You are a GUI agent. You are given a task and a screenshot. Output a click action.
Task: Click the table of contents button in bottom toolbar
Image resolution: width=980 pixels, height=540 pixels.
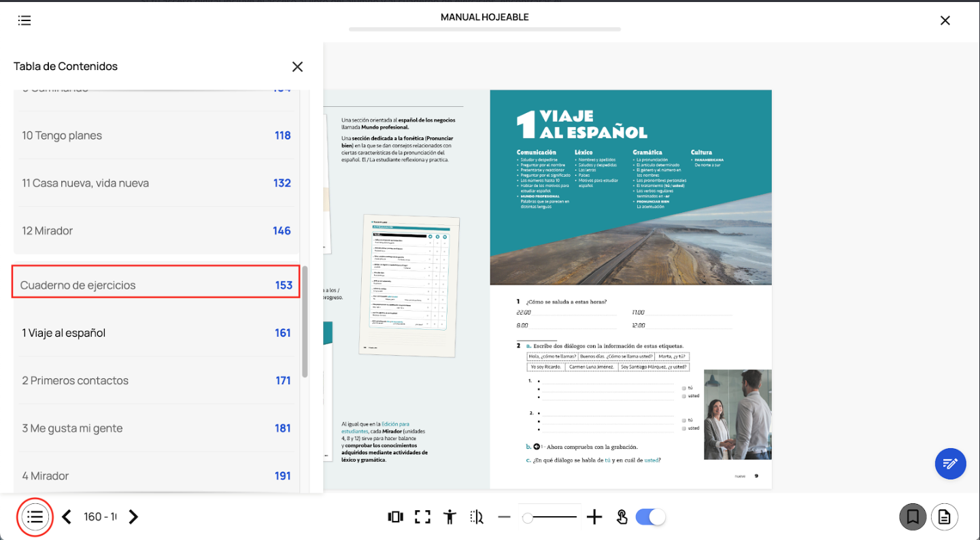click(x=35, y=517)
